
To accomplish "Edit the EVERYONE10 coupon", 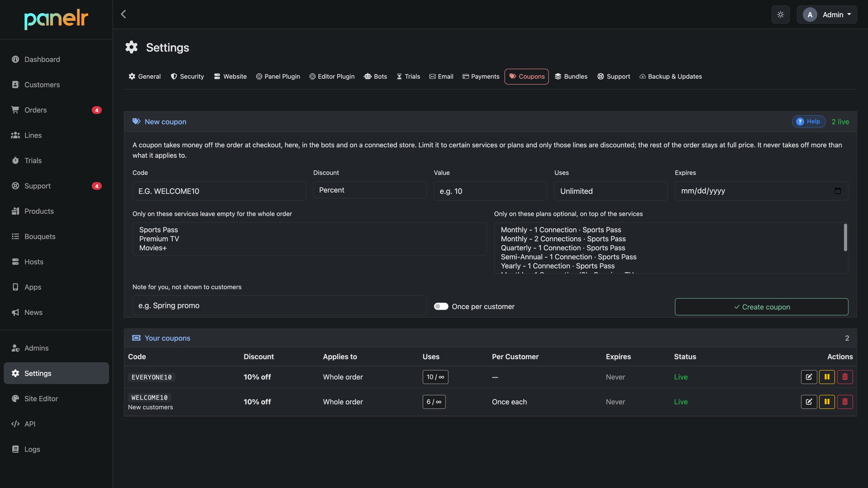I will pos(809,377).
